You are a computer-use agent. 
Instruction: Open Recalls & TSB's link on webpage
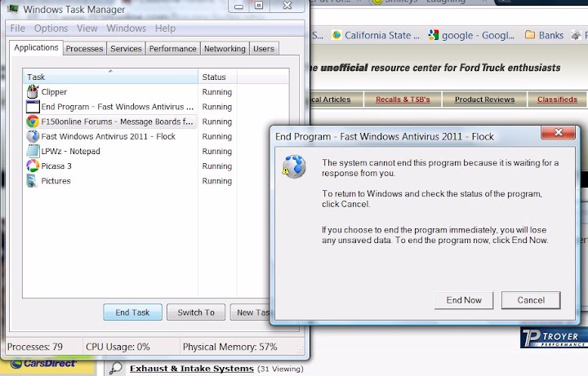click(x=403, y=100)
